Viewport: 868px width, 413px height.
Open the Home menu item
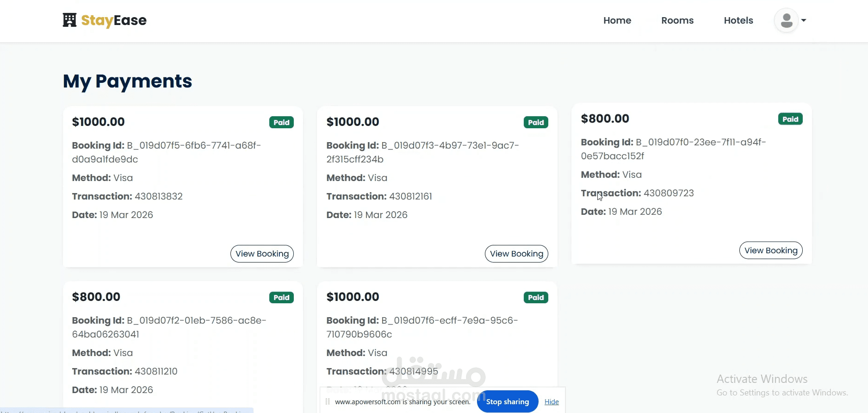(617, 20)
